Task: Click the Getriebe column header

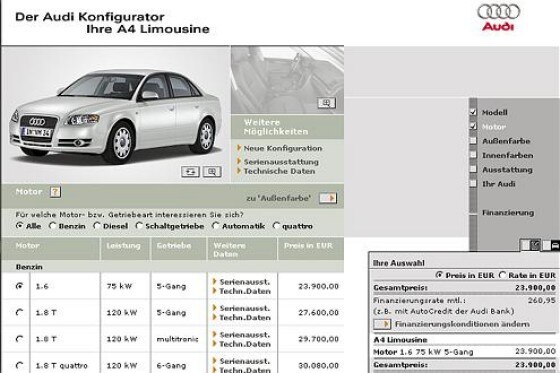Action: 174,246
